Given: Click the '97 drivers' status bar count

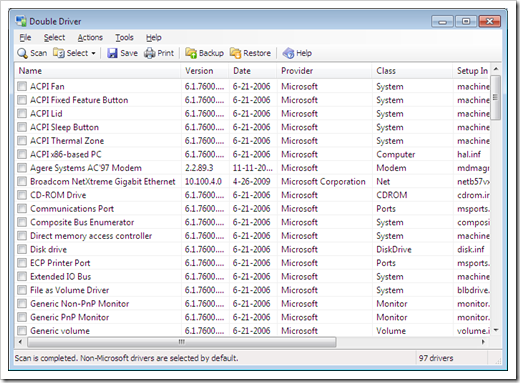Looking at the screenshot, I should pos(436,358).
